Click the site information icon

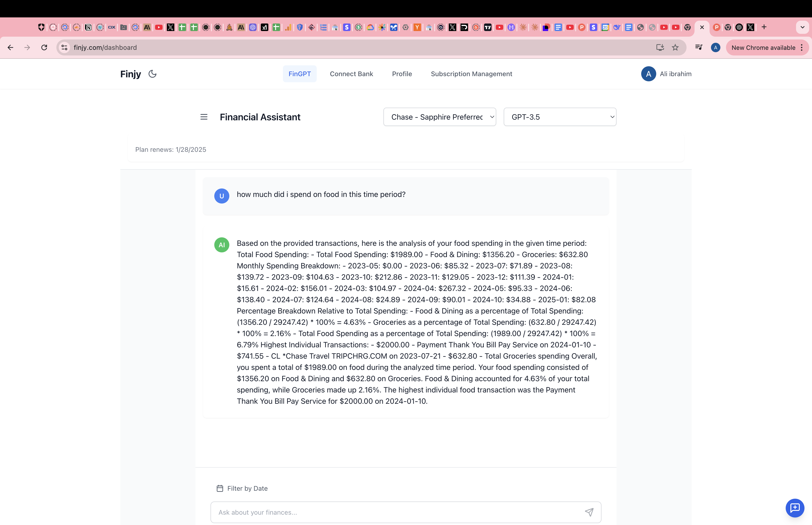click(x=64, y=47)
